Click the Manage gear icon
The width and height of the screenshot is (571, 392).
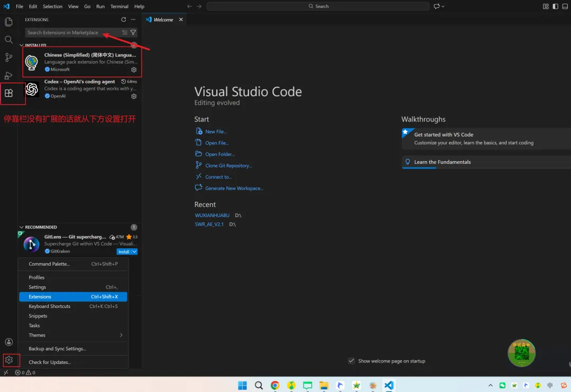(9, 360)
